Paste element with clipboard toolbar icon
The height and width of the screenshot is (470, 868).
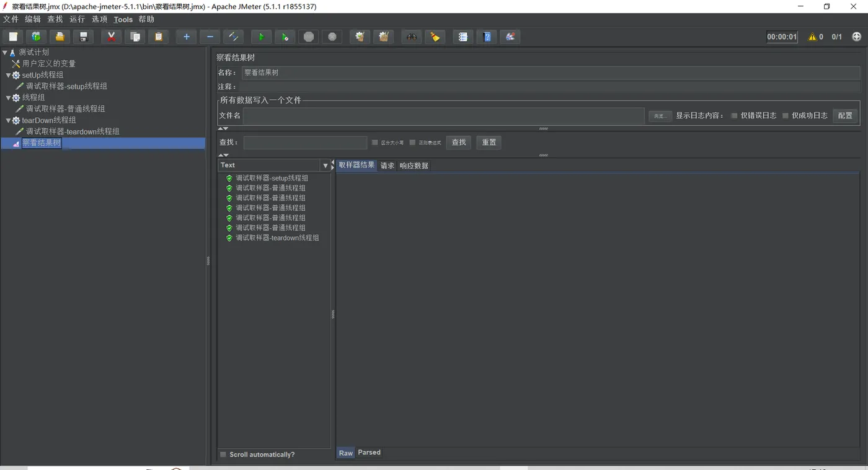pyautogui.click(x=159, y=37)
